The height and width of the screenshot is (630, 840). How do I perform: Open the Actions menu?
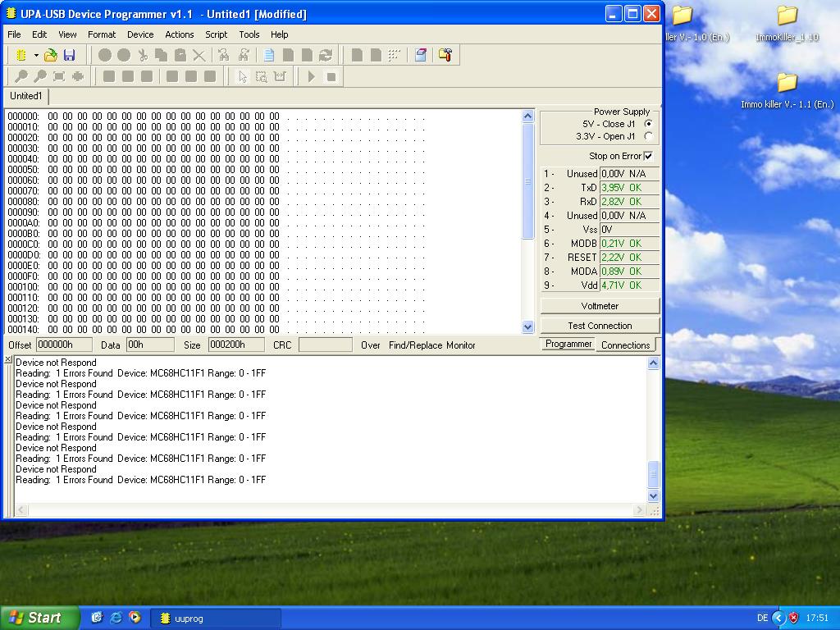click(x=179, y=34)
